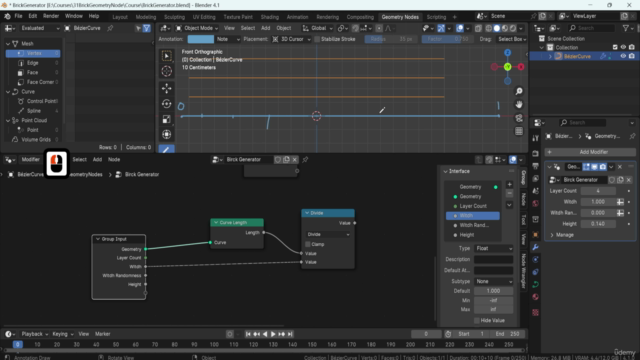Screen dimensions: 640x360
Task: Adjust the Height 0.140 slider field
Action: pos(598,224)
